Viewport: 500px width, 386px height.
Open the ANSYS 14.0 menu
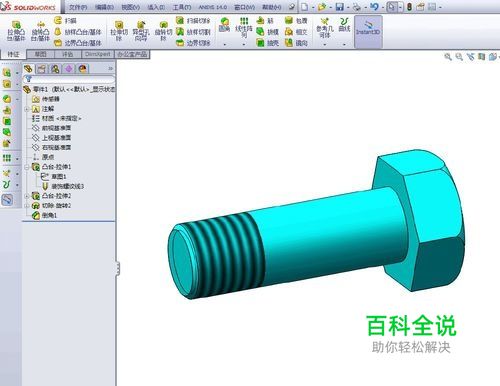(x=213, y=7)
